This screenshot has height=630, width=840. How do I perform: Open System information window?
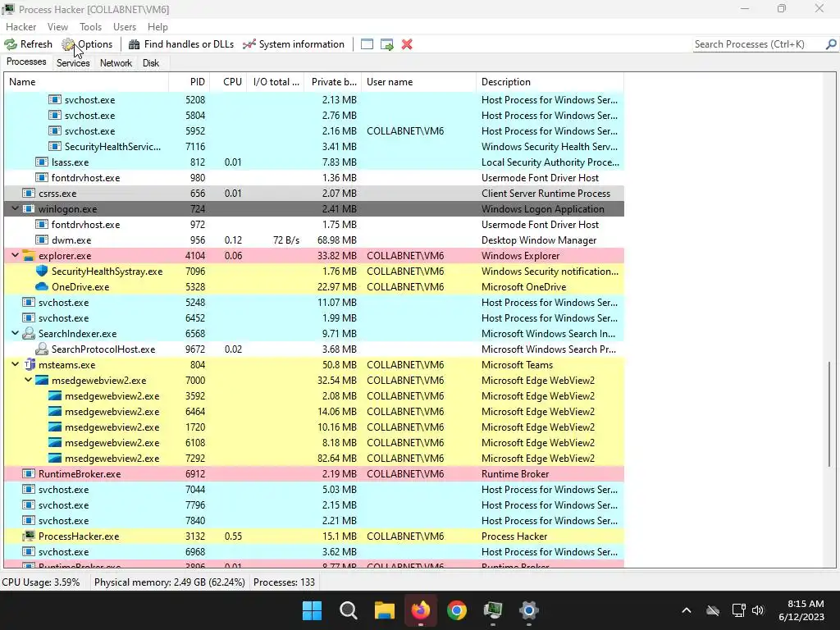[294, 44]
